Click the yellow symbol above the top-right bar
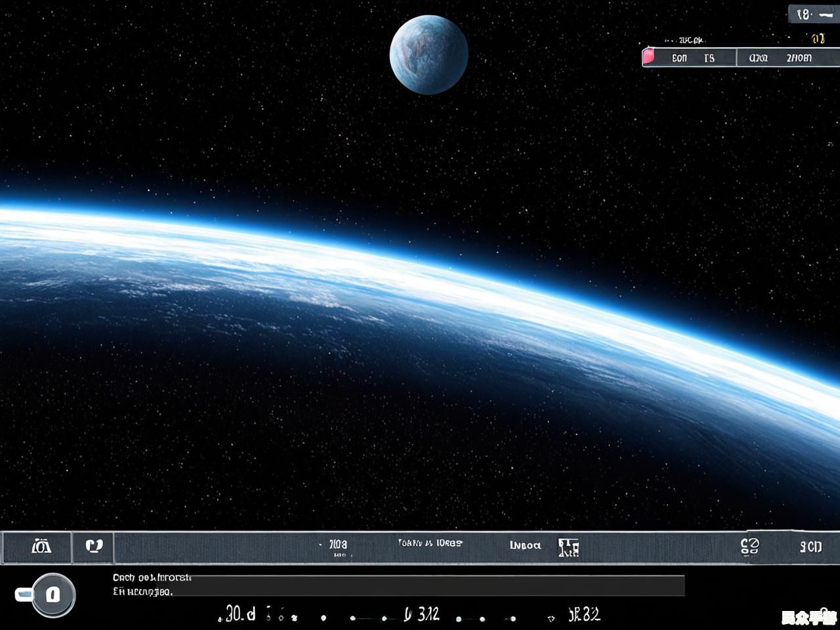Image resolution: width=840 pixels, height=630 pixels. 818,39
